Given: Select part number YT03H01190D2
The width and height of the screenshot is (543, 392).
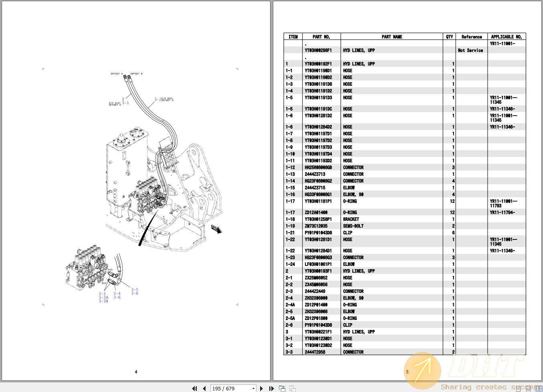Looking at the screenshot, I should pyautogui.click(x=318, y=78).
